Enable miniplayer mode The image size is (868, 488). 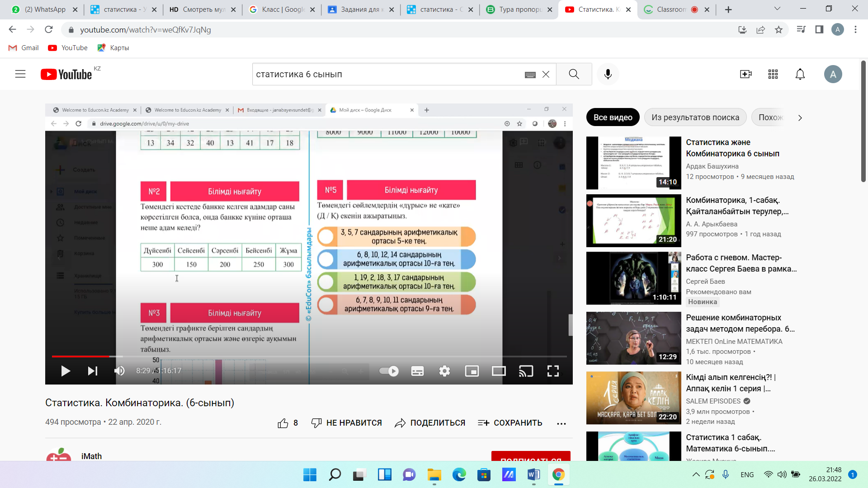(x=472, y=371)
